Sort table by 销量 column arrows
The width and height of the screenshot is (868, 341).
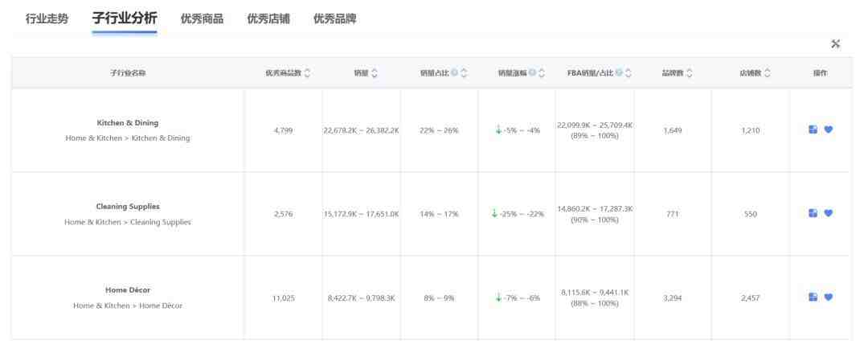375,73
